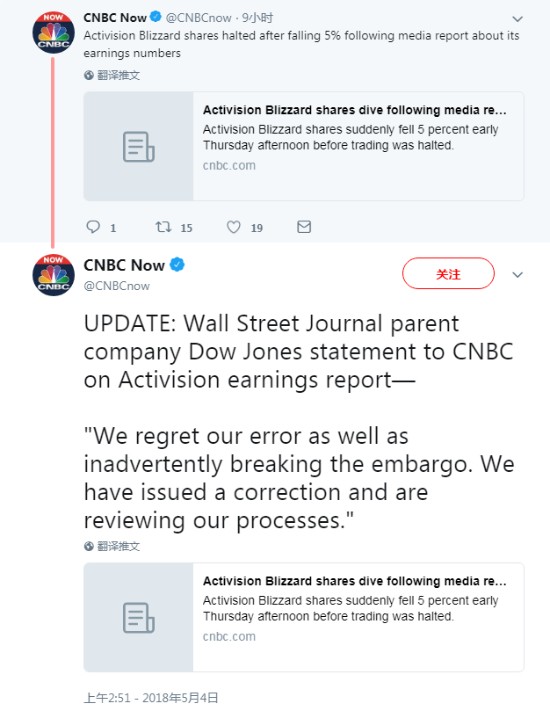Click verified badge beside large CNBC Now name
Screen dimensions: 550x711
pos(177,264)
